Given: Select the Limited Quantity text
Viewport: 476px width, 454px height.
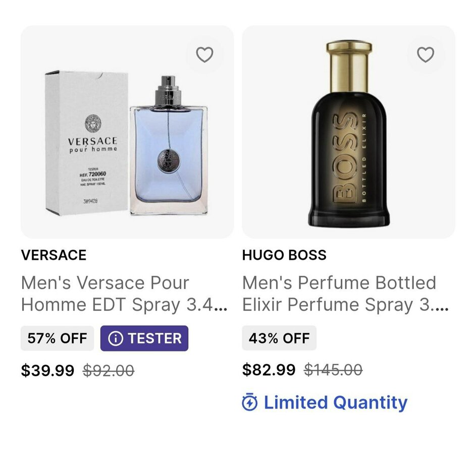Looking at the screenshot, I should [335, 403].
